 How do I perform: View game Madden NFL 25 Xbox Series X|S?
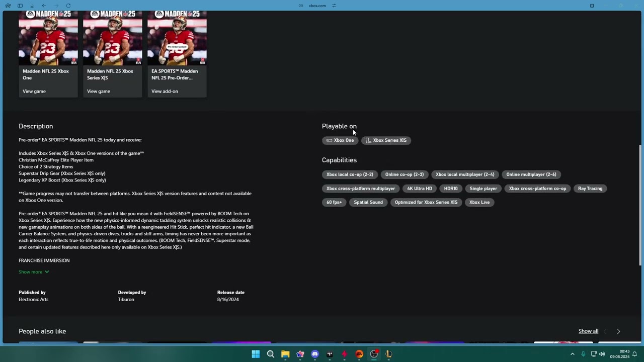[99, 92]
